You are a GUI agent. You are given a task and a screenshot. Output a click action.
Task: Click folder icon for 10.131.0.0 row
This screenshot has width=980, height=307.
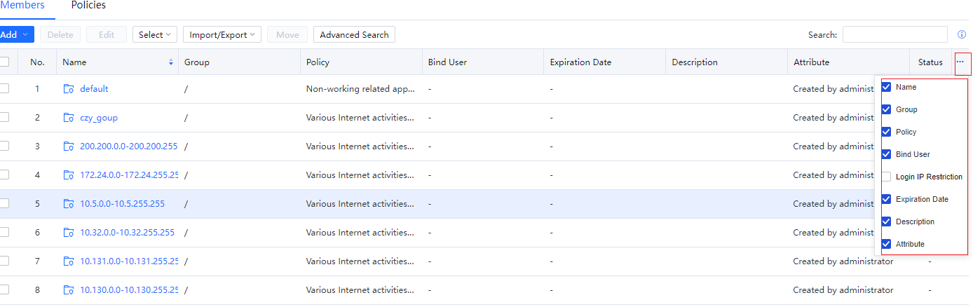point(69,261)
